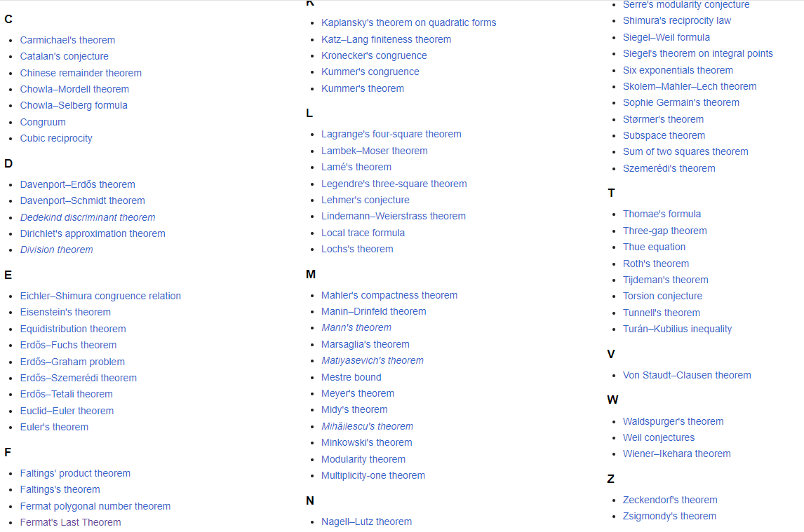Open the Chinese remainder theorem link
The image size is (804, 532).
coord(81,73)
